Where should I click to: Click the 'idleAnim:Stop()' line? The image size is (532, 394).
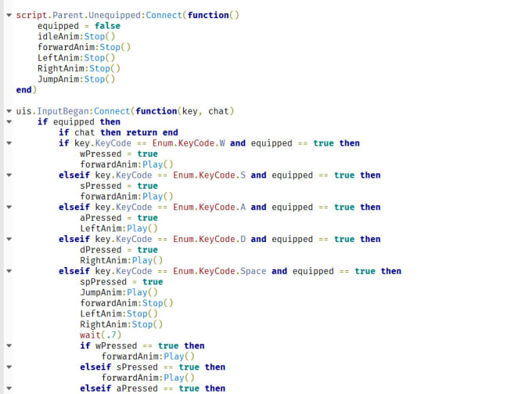[76, 36]
